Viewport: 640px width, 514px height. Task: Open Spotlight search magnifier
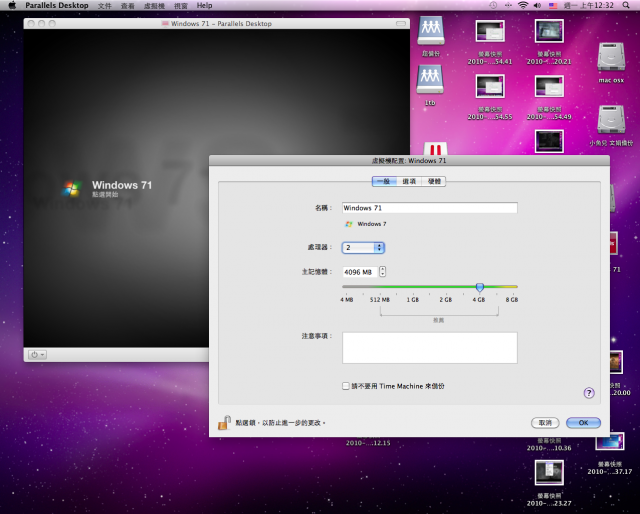(x=626, y=5)
